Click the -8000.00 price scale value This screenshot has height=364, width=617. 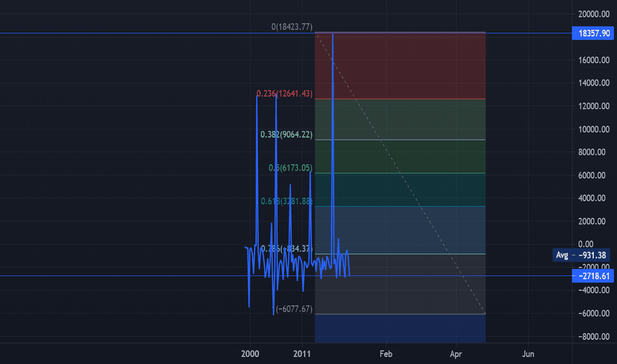click(x=594, y=337)
